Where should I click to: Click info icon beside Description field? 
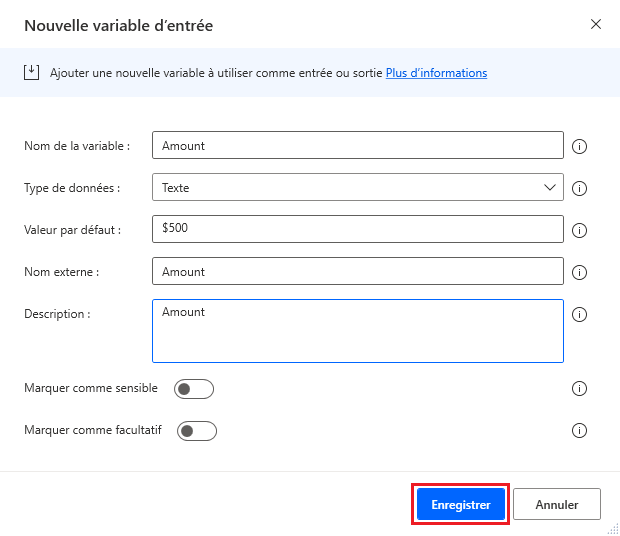(x=578, y=314)
